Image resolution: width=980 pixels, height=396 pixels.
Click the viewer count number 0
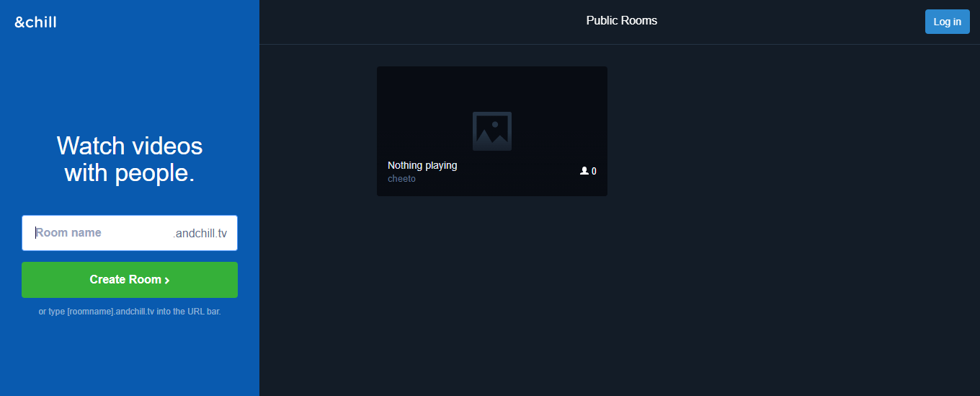pos(594,171)
